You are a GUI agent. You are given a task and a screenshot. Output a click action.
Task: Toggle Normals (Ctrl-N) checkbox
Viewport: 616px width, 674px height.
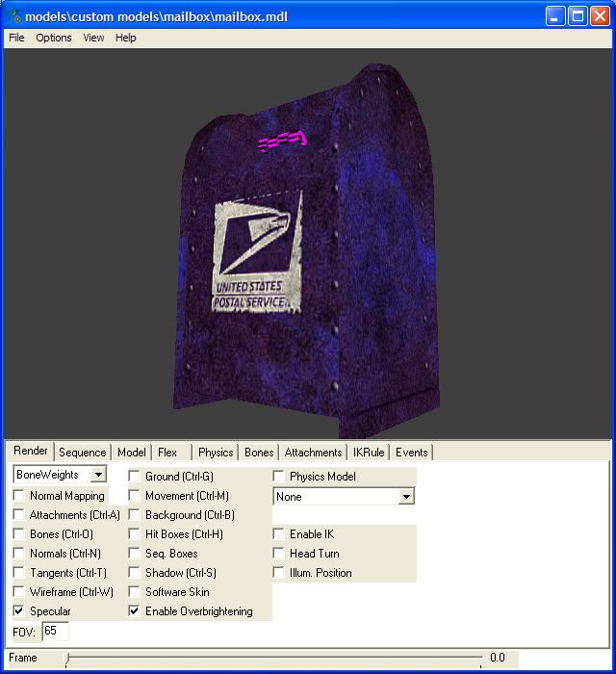coord(18,554)
